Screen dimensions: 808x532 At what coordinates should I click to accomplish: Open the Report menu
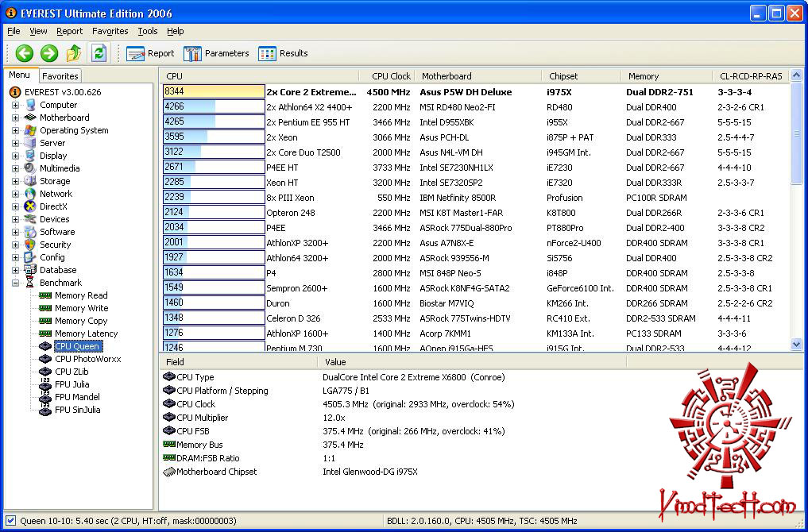70,32
